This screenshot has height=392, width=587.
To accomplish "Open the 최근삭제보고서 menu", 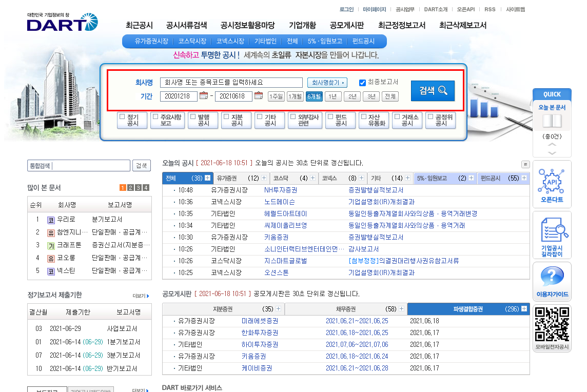I will click(x=463, y=26).
